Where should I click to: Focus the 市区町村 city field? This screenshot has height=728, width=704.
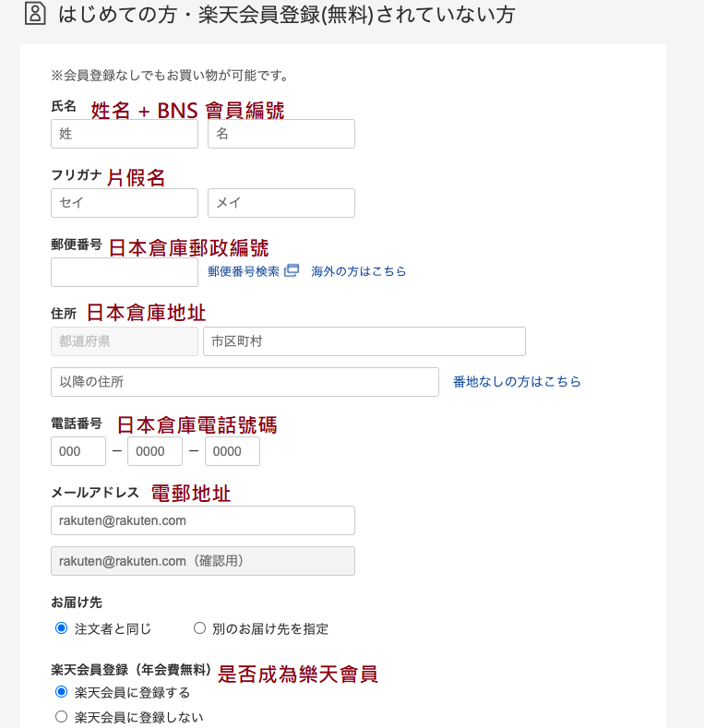click(364, 341)
